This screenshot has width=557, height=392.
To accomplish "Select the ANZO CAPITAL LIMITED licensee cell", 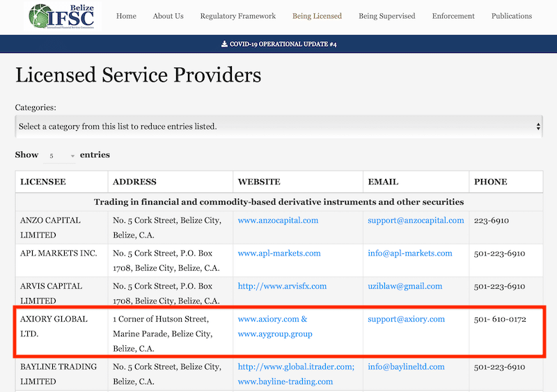I will (61, 228).
